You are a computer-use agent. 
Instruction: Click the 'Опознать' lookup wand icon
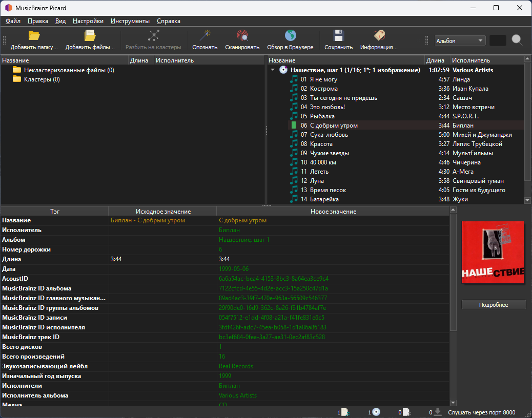[206, 36]
